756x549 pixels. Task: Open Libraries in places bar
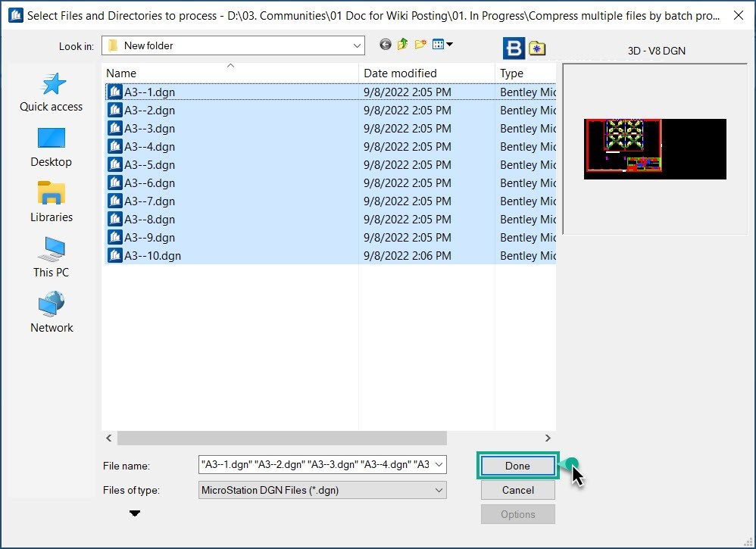pyautogui.click(x=51, y=202)
